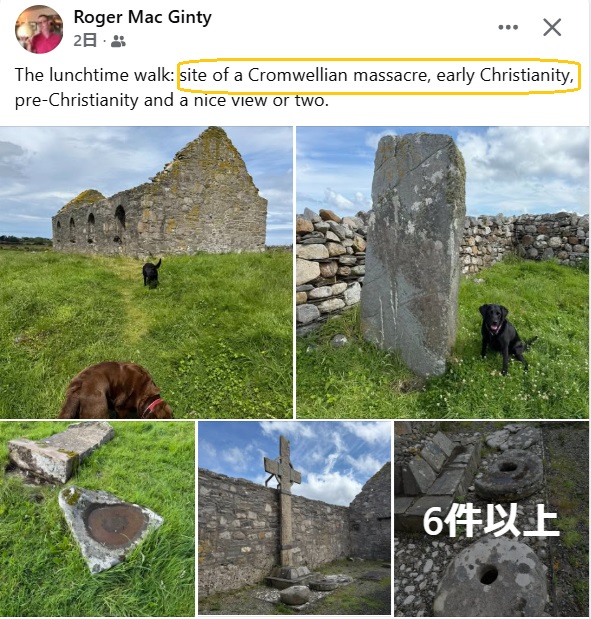Viewport: 591px width, 619px height.
Task: Open the standing stone with black dog photo
Action: 442,272
